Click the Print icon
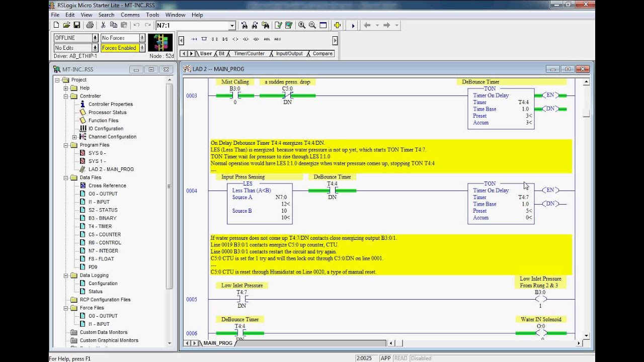The width and height of the screenshot is (644, 362). pos(90,25)
